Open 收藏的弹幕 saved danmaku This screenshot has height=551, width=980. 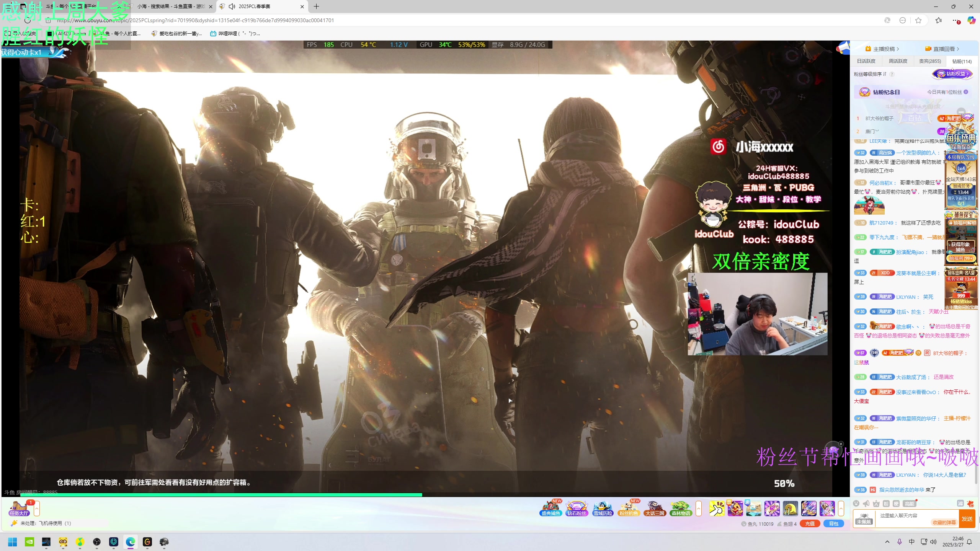pos(944,522)
